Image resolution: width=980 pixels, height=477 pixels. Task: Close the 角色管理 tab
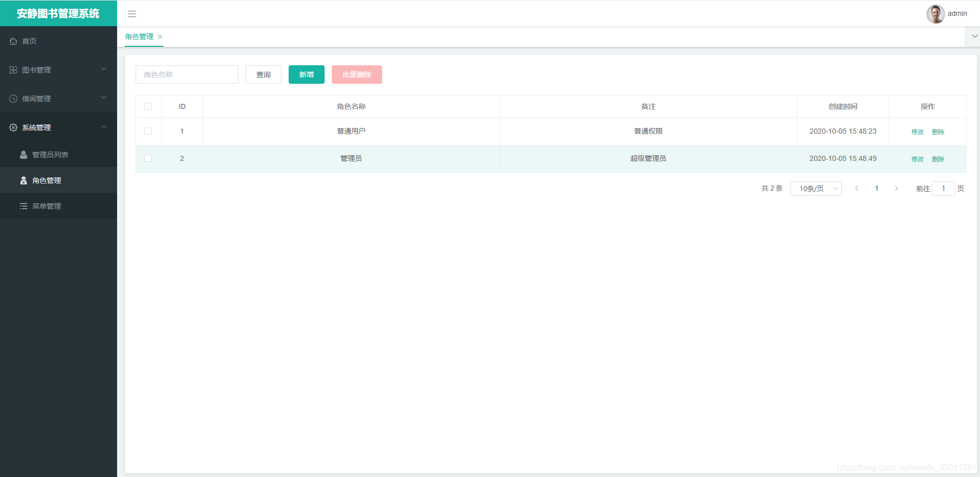160,36
